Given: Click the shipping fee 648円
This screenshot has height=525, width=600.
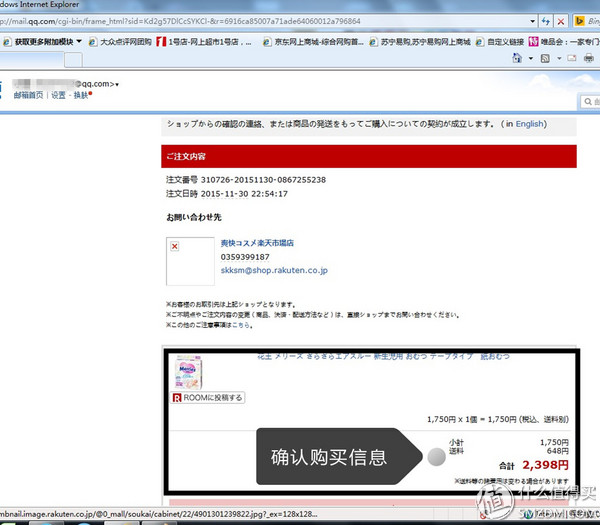Looking at the screenshot, I should 558,451.
